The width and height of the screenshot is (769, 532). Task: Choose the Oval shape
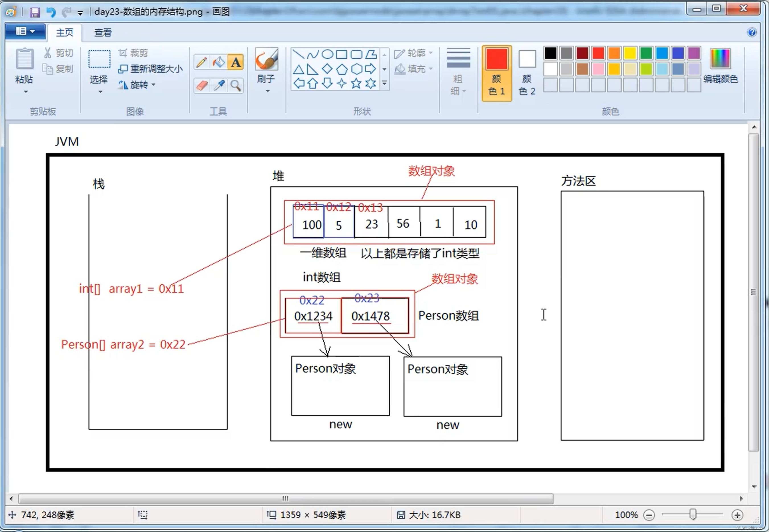[x=328, y=54]
